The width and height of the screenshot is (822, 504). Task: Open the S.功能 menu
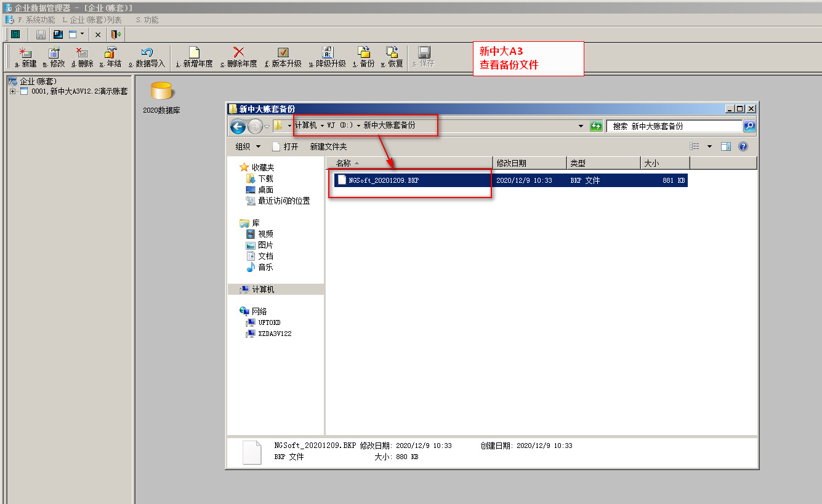point(147,20)
